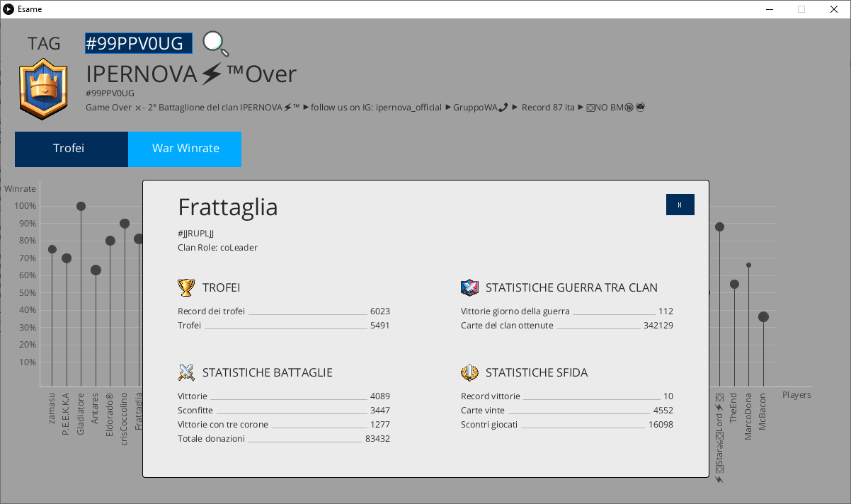Select the P.E.E.K.A winrate chart point
851x504 pixels.
coord(67,258)
